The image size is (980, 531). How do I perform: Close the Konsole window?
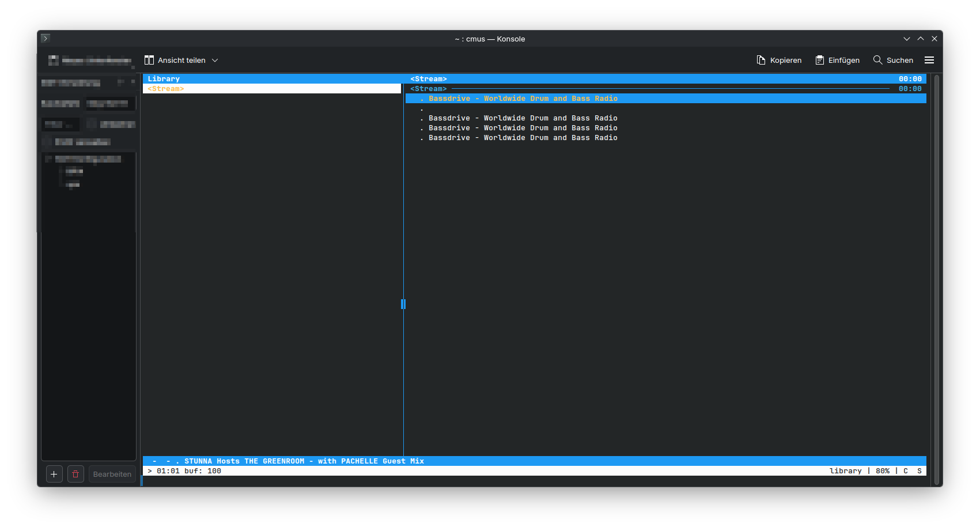coord(934,39)
